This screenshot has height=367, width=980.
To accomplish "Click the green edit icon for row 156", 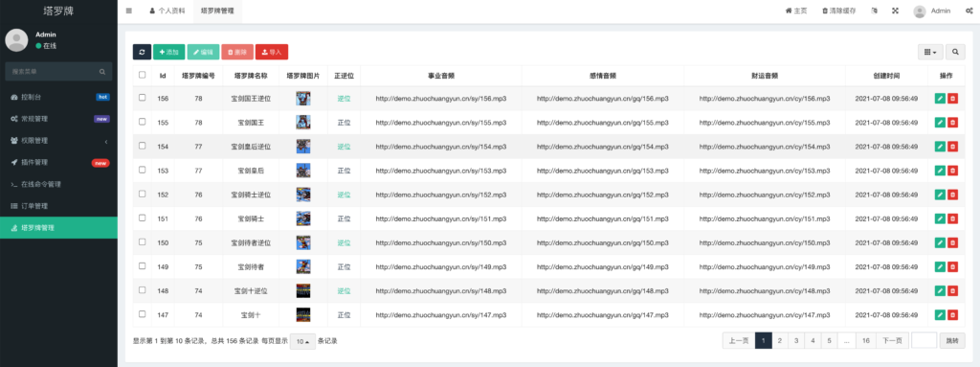I will 940,99.
